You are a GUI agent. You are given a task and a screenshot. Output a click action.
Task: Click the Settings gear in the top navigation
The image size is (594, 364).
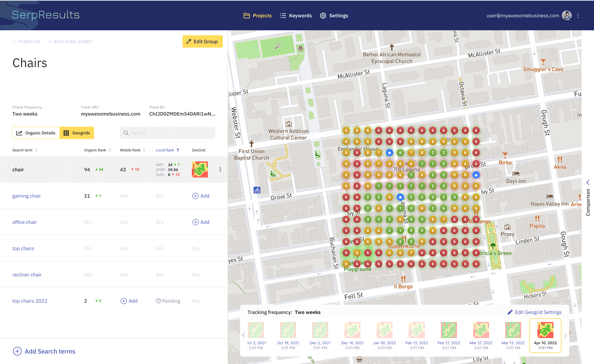(323, 15)
